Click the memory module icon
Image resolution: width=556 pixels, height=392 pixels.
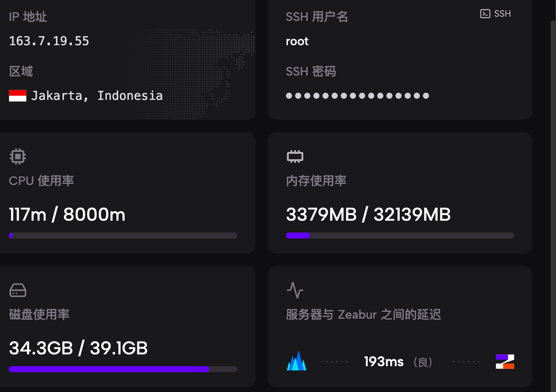(295, 156)
